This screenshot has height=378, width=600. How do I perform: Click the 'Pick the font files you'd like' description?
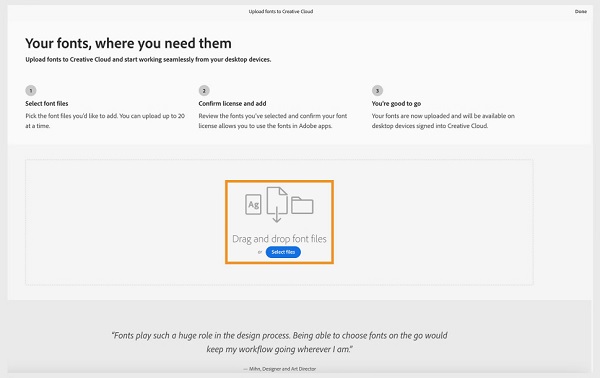tap(105, 121)
